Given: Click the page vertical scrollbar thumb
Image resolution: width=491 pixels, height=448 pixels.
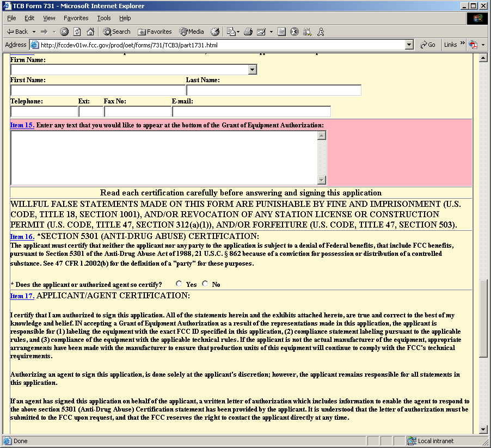Looking at the screenshot, I should [483, 318].
